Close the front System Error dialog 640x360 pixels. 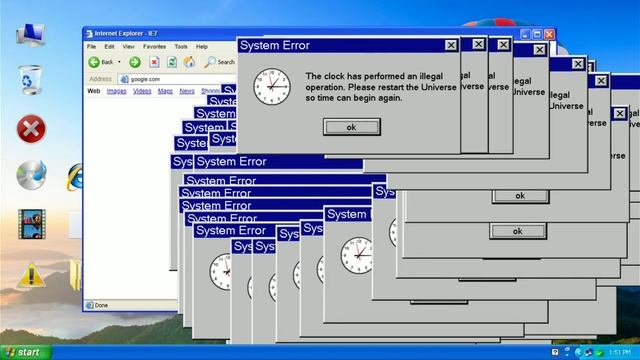click(451, 45)
